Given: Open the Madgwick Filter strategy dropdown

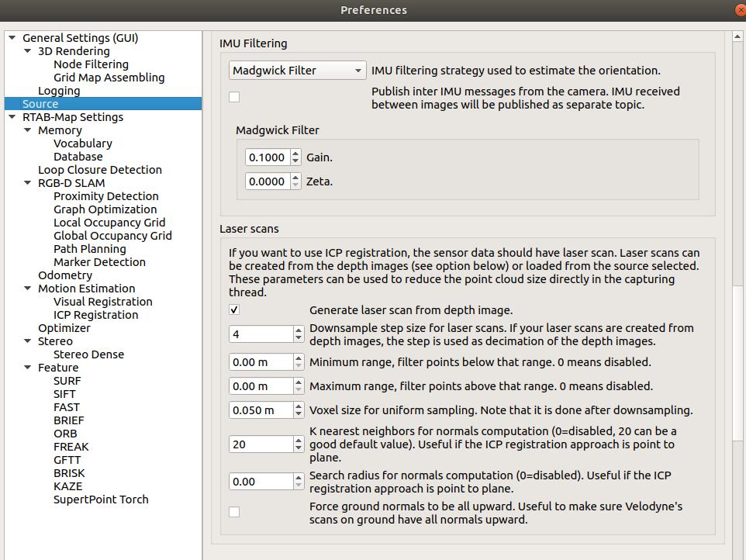Looking at the screenshot, I should coord(298,71).
